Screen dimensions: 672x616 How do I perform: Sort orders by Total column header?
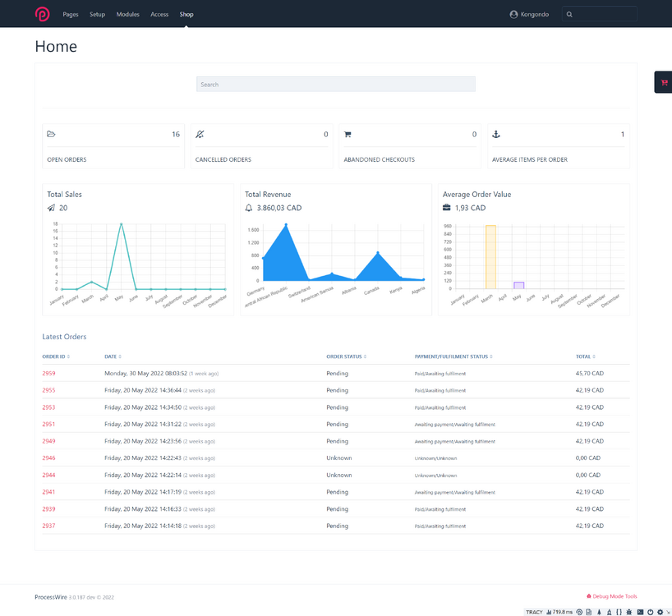click(584, 356)
